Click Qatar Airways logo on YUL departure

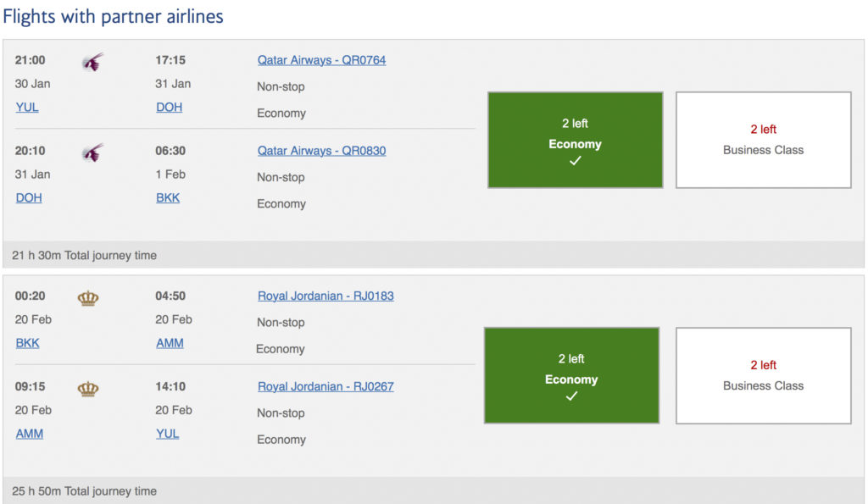[92, 62]
